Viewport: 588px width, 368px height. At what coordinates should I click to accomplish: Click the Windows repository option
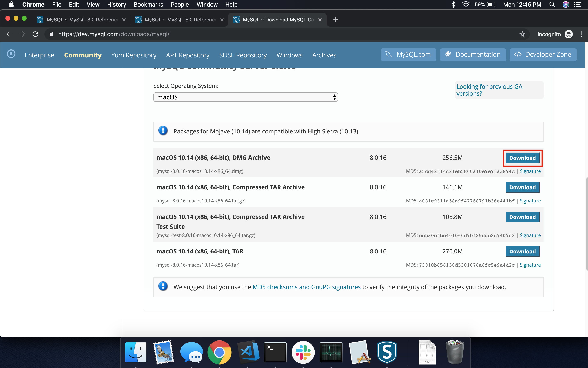pyautogui.click(x=289, y=55)
